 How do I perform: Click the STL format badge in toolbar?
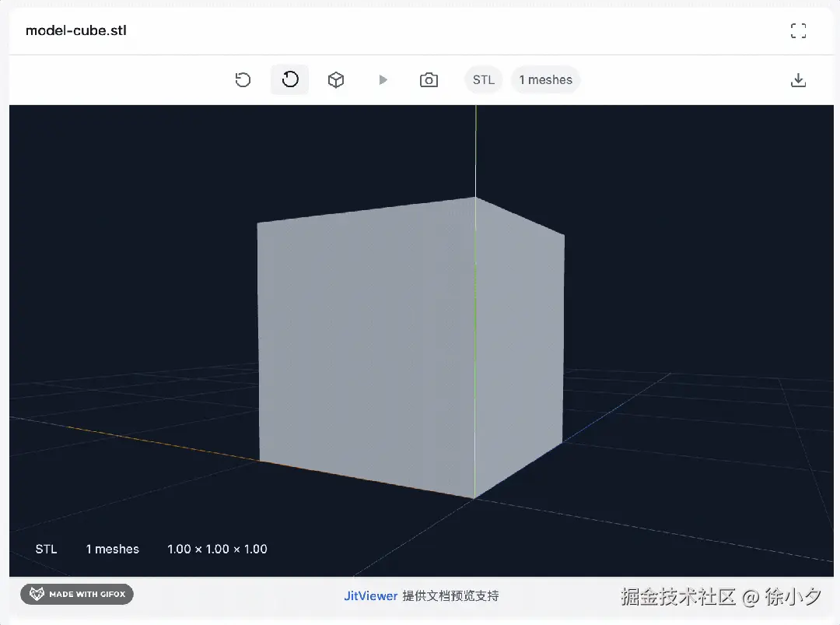(483, 80)
